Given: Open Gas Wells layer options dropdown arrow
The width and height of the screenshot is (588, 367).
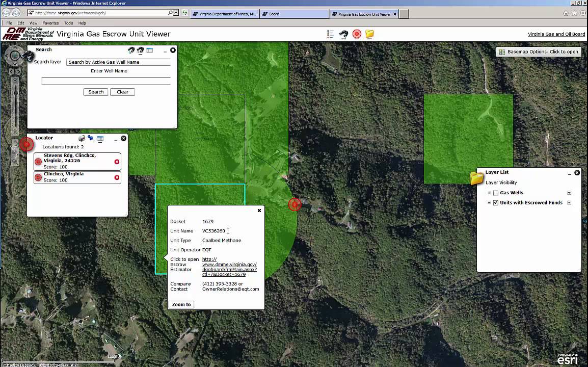Looking at the screenshot, I should pyautogui.click(x=569, y=193).
